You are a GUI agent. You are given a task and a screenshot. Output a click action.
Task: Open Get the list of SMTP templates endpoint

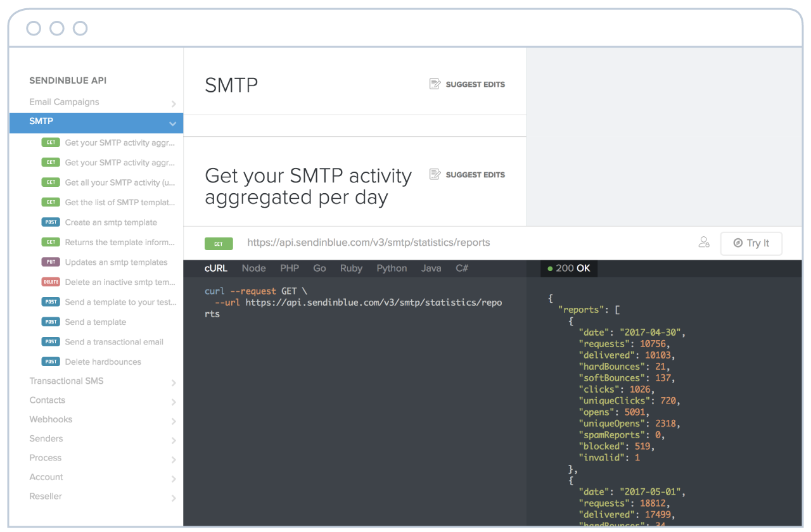coord(120,203)
